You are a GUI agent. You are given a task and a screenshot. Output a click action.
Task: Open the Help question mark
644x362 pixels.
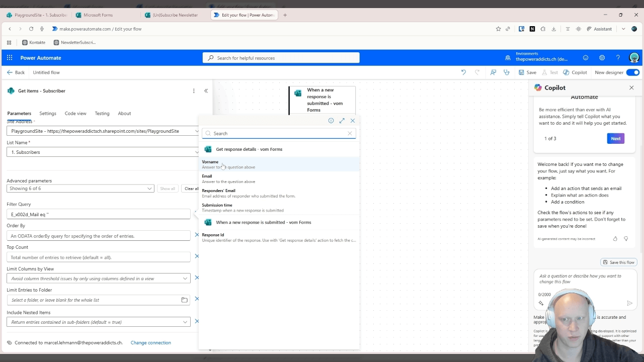click(x=618, y=58)
